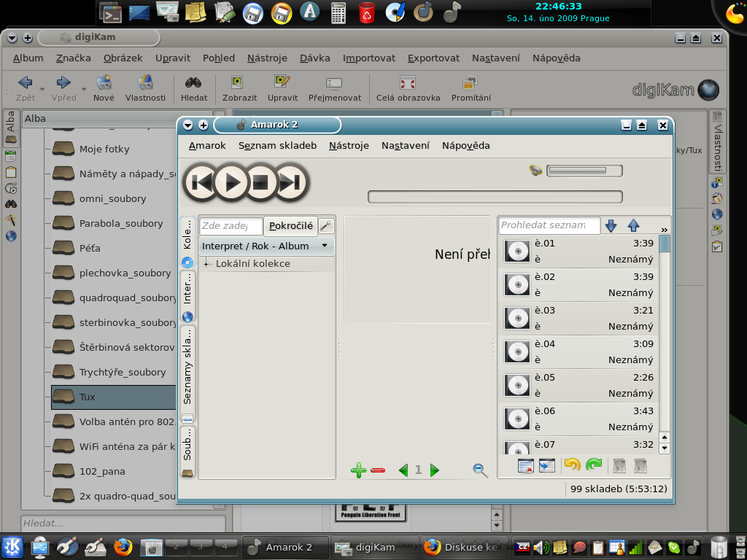The image size is (747, 560).
Task: Click the Hledat binoculars toolbar icon
Action: point(193,88)
